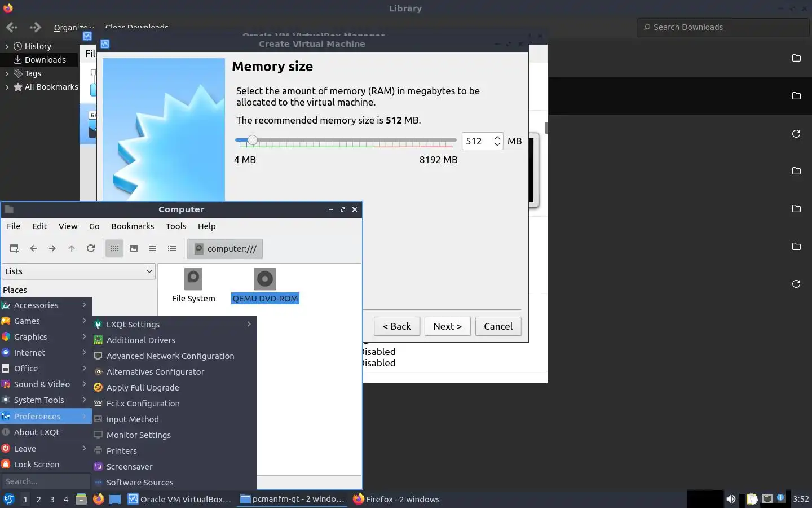Open Alternatives Configurator entry
812x508 pixels.
click(175, 372)
